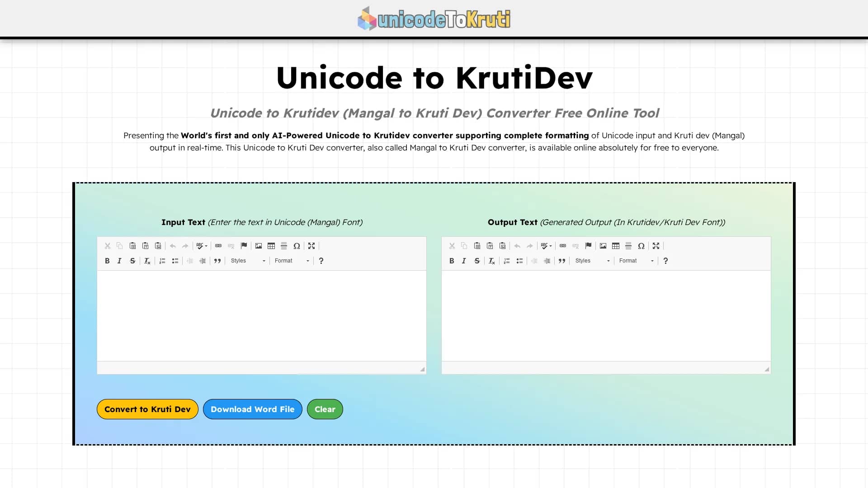Click the Download Word File button
The width and height of the screenshot is (868, 488).
pos(253,409)
